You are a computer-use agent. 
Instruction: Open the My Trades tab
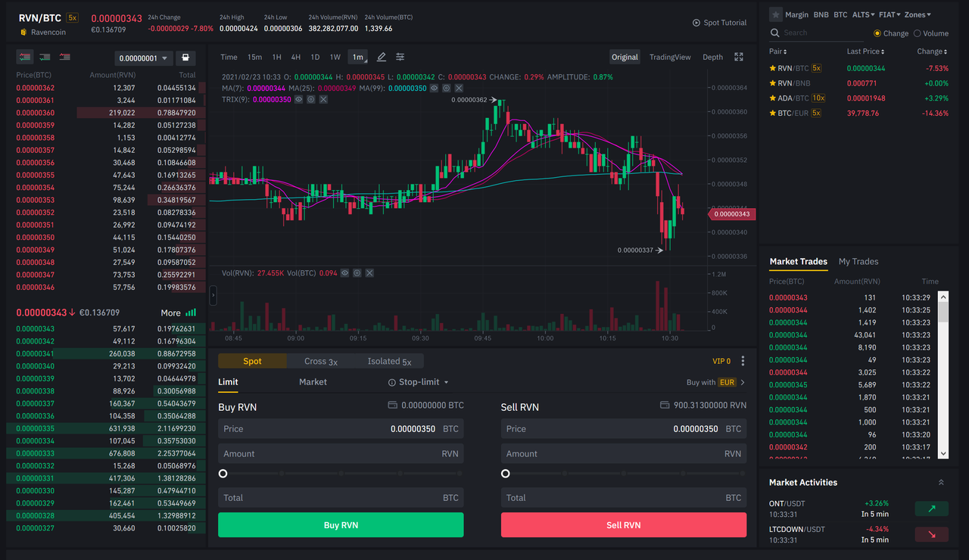click(x=858, y=261)
